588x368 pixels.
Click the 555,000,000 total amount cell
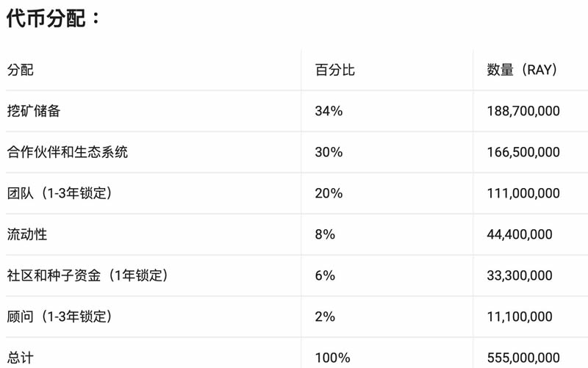523,358
